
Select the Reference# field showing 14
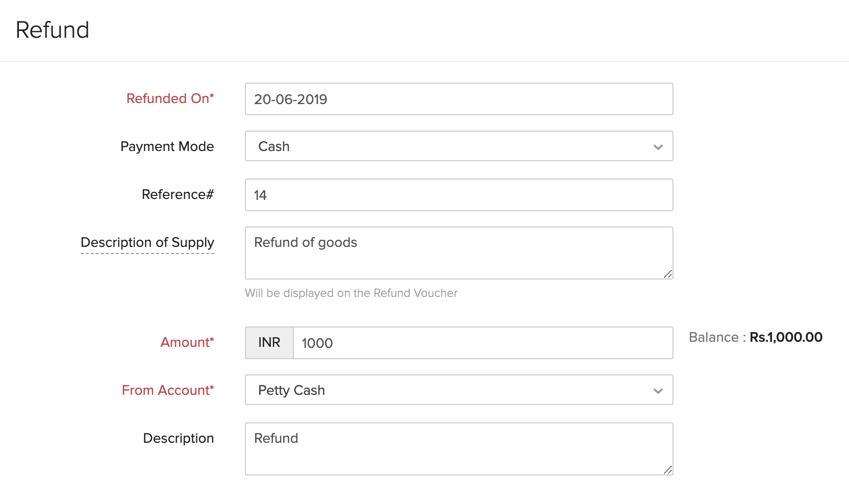click(459, 195)
